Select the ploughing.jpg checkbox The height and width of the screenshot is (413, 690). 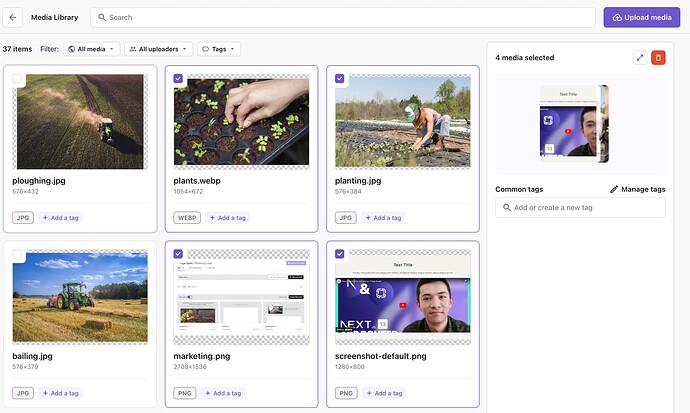click(17, 78)
